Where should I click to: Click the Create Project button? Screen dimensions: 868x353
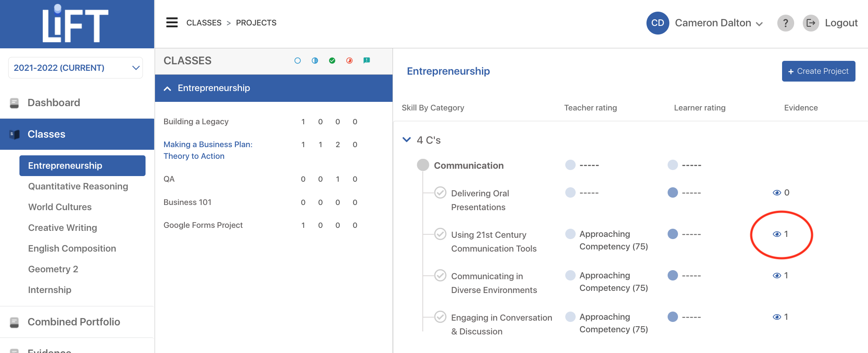click(x=818, y=71)
